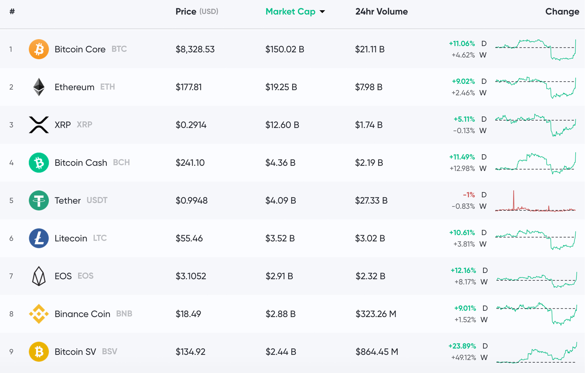The image size is (588, 373).
Task: Click the Market Cap sort arrow
Action: coord(322,12)
